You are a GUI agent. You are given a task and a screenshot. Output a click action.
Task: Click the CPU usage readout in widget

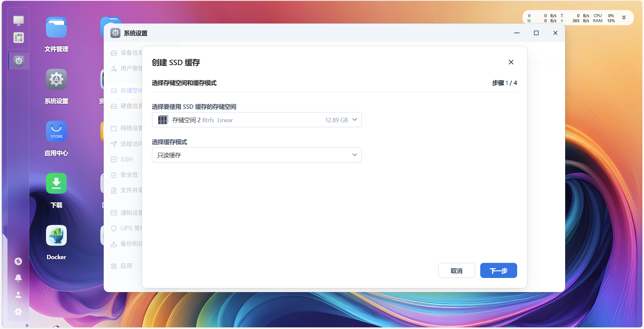point(604,16)
